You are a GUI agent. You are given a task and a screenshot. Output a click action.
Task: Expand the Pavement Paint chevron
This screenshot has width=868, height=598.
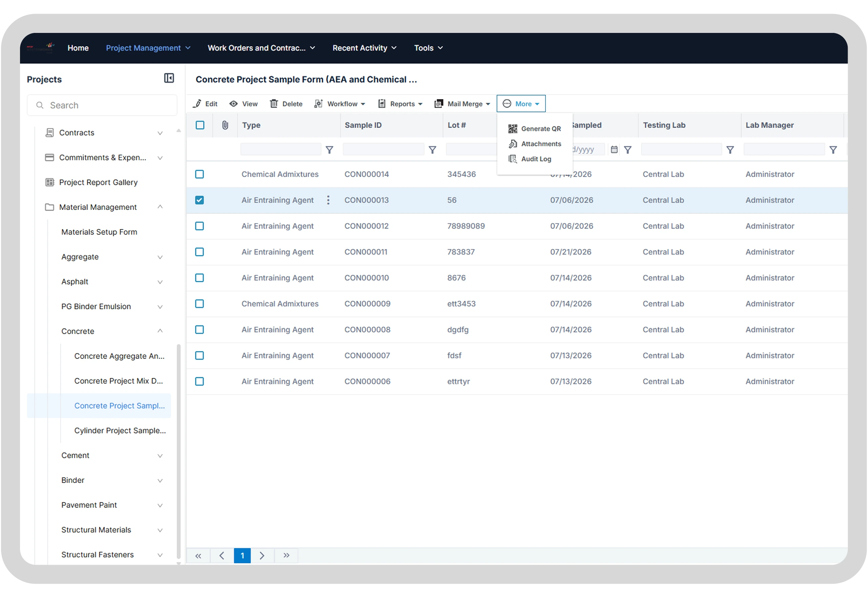pyautogui.click(x=160, y=505)
